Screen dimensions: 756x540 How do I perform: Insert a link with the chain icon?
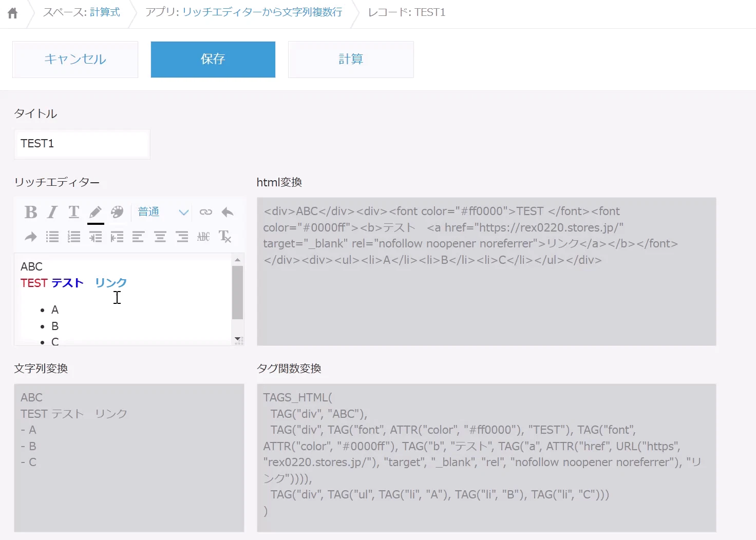pyautogui.click(x=205, y=212)
